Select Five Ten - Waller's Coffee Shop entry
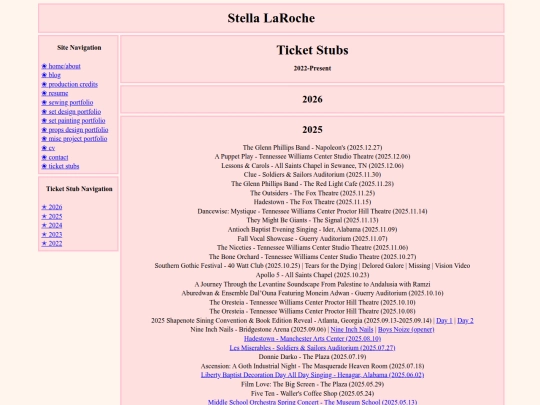 312,394
